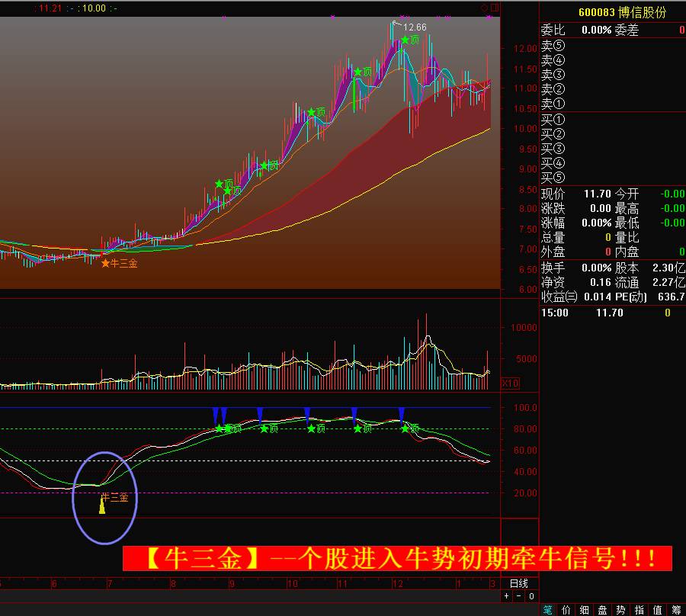Screen dimensions: 686x616
Task: Zoom in using the + button
Action: coord(505,597)
